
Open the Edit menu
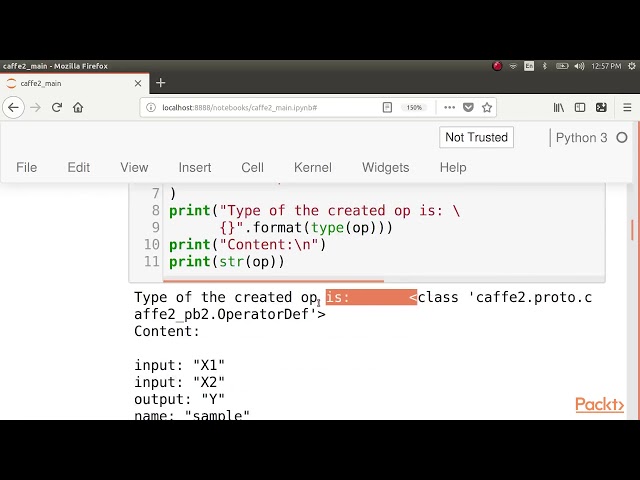[78, 167]
